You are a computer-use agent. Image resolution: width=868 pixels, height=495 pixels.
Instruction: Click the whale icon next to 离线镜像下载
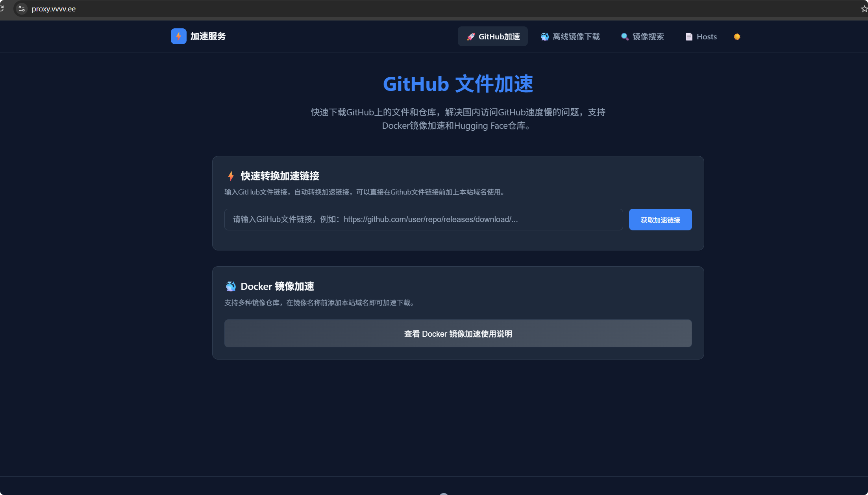[544, 36]
